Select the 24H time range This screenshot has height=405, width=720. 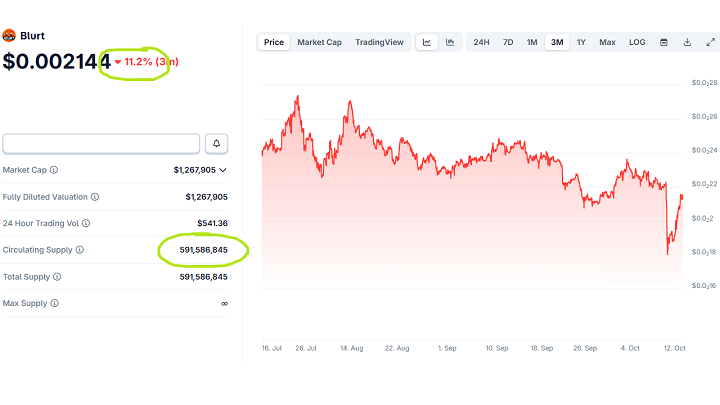click(482, 42)
